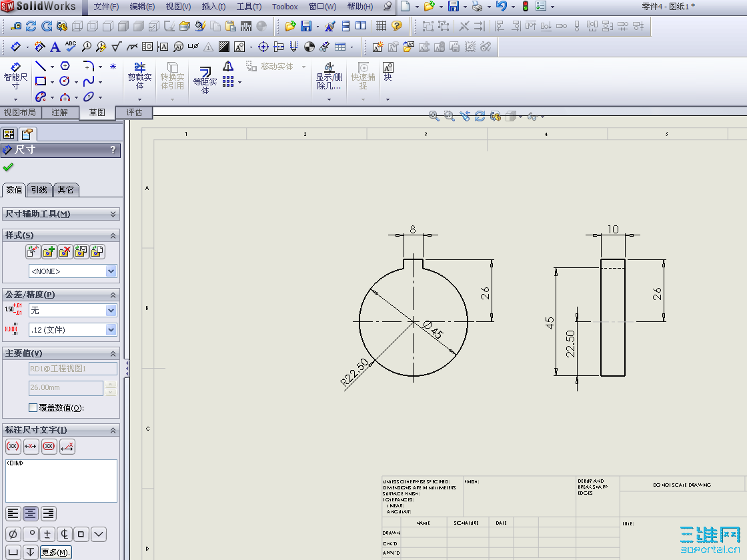
Task: Select left justify for dimension text
Action: (x=13, y=513)
